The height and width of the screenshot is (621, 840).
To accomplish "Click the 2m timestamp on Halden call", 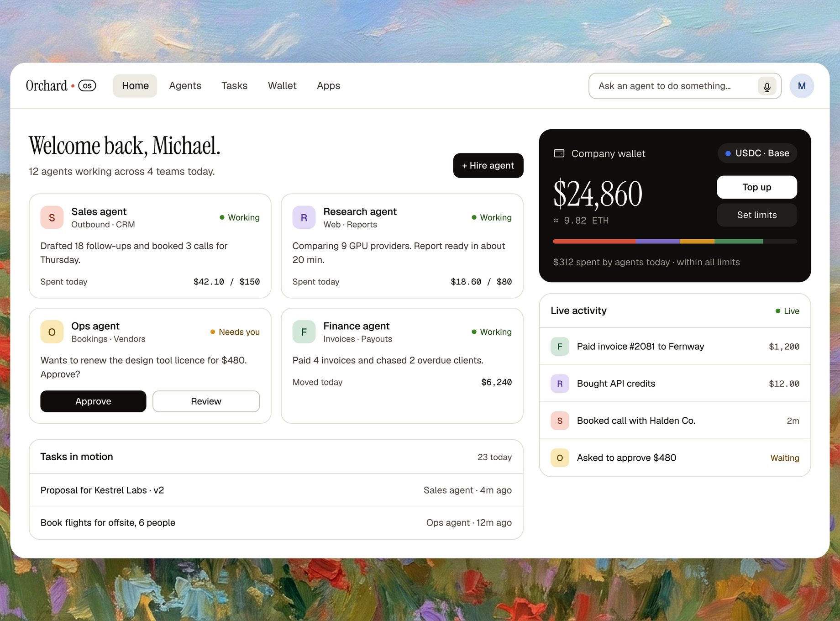I will 793,421.
